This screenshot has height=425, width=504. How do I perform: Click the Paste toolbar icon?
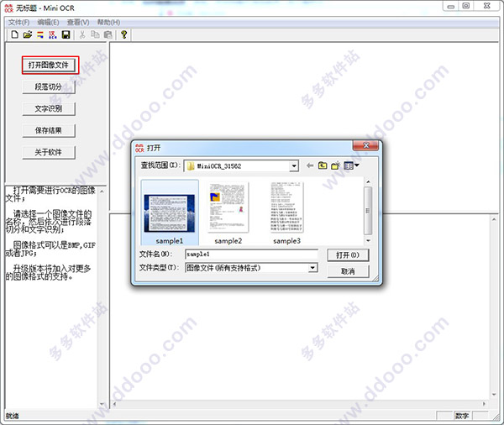click(x=108, y=34)
